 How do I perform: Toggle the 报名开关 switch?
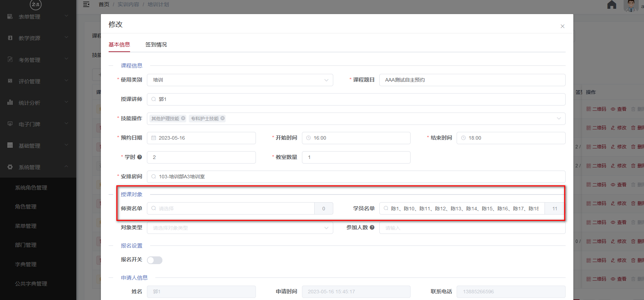pyautogui.click(x=155, y=260)
